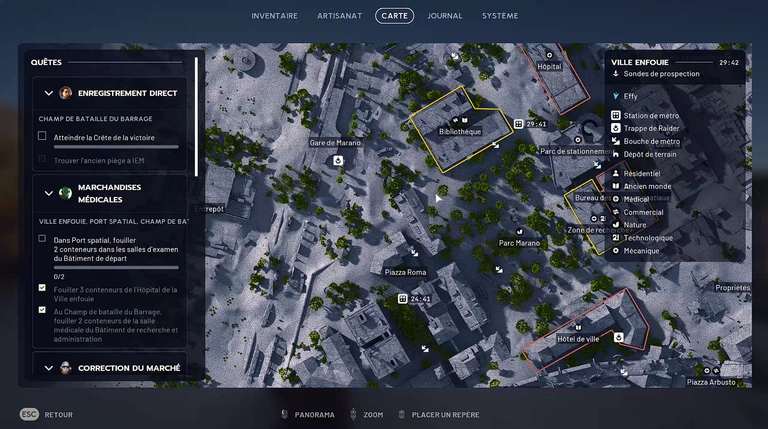The image size is (768, 429).
Task: Click the Parc Marano map label
Action: [519, 242]
